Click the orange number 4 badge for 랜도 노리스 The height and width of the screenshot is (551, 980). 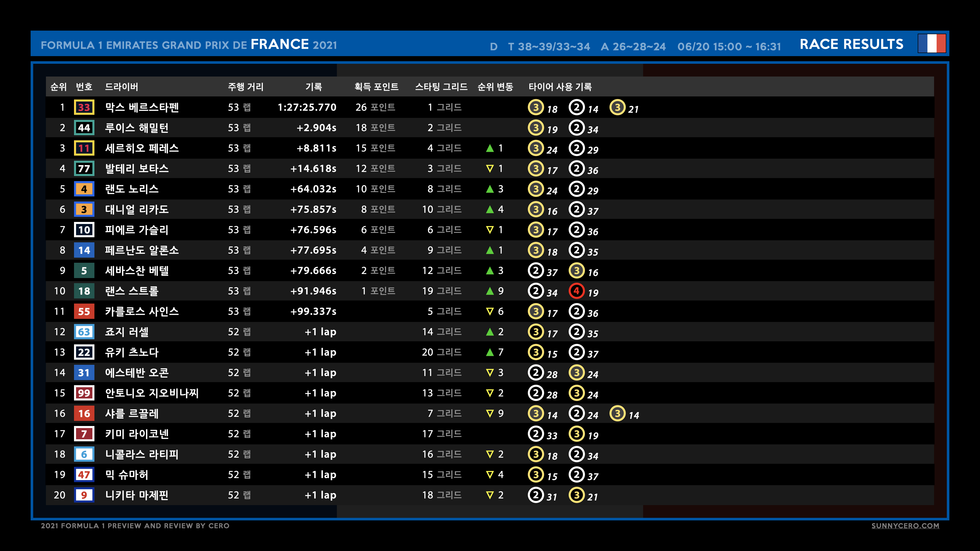pos(84,189)
